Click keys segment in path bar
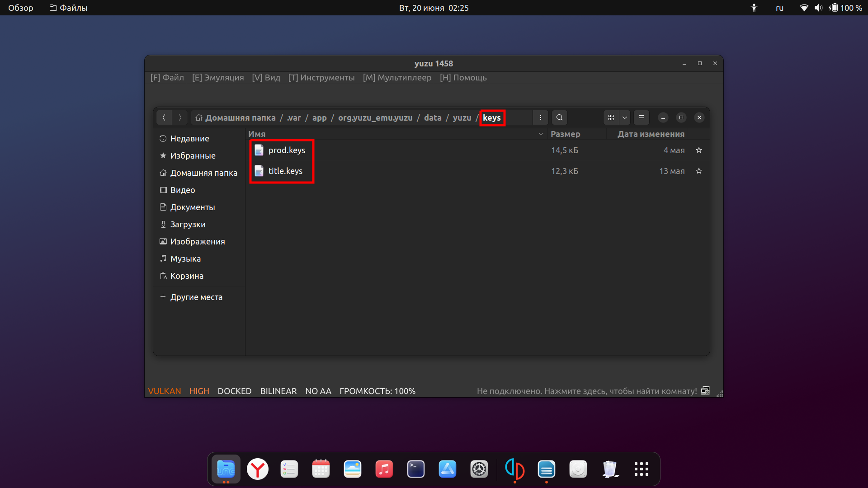Screen dimensions: 868x488 click(x=492, y=117)
